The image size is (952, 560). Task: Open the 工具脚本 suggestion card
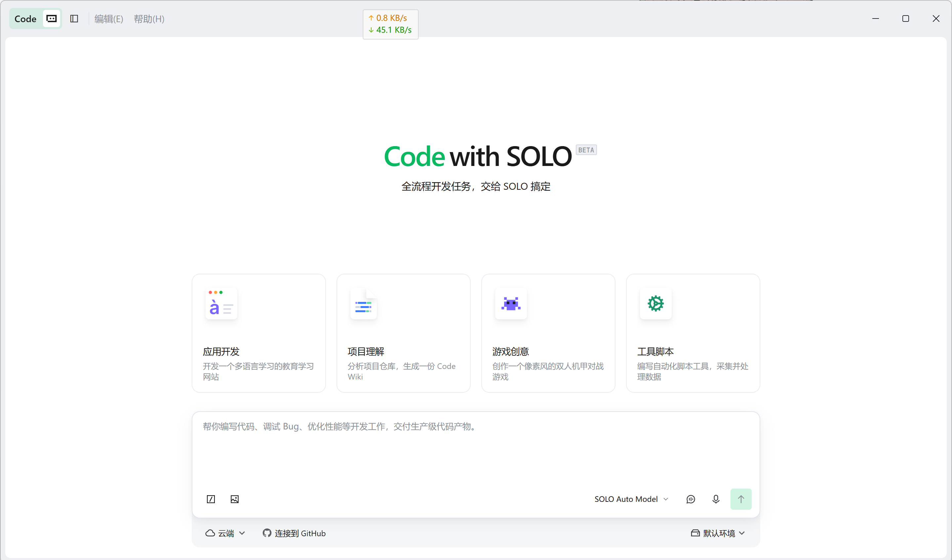(x=693, y=333)
